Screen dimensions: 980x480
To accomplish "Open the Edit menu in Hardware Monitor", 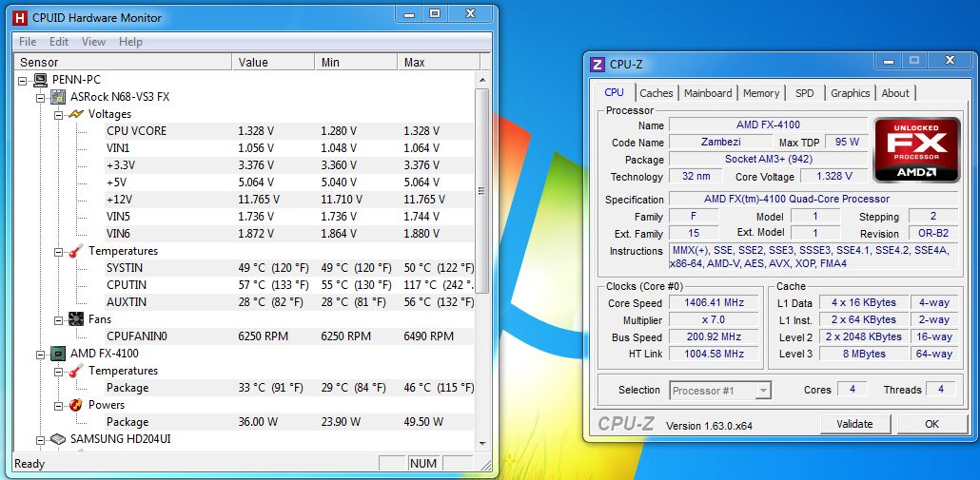I will [59, 42].
